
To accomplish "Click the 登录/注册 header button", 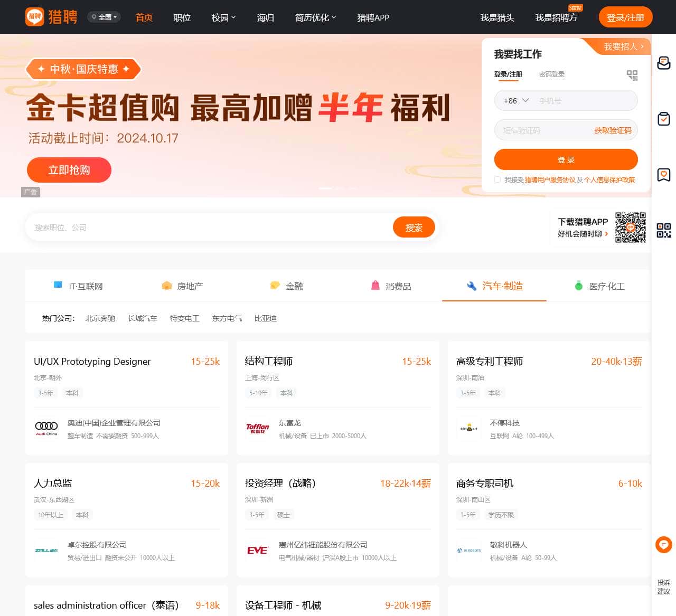I will tap(625, 17).
